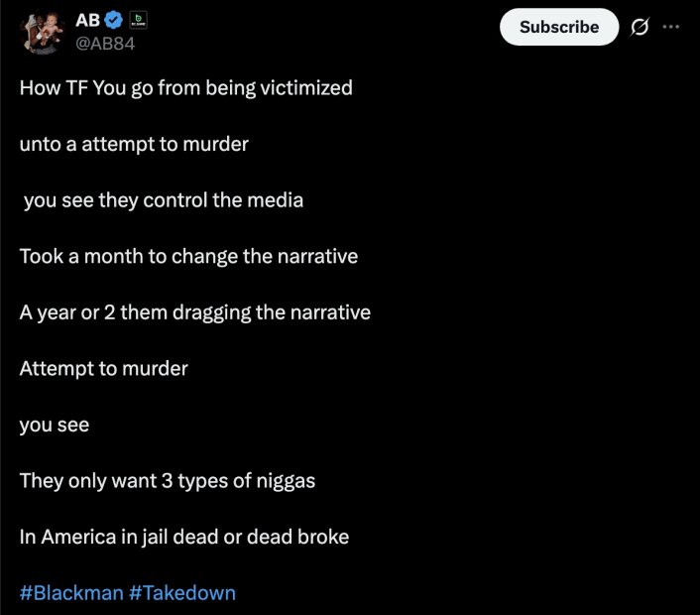Click the line starting "How TF You go"
700x615 pixels.
tap(185, 88)
